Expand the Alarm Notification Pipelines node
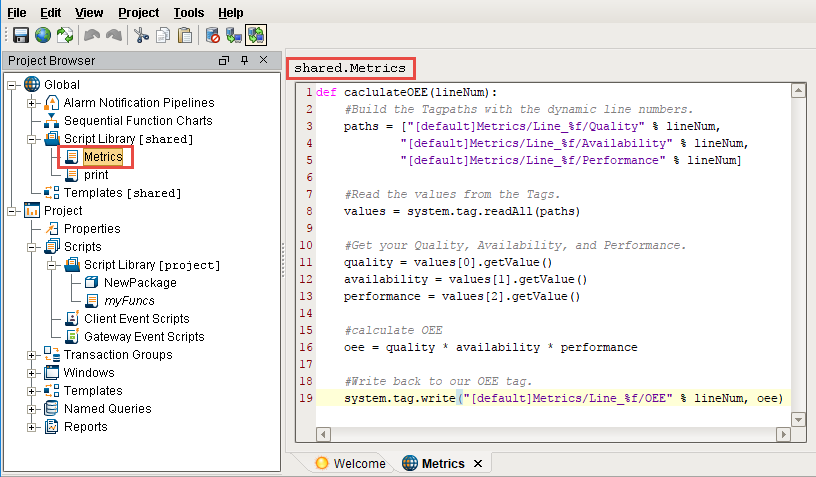 tap(32, 103)
